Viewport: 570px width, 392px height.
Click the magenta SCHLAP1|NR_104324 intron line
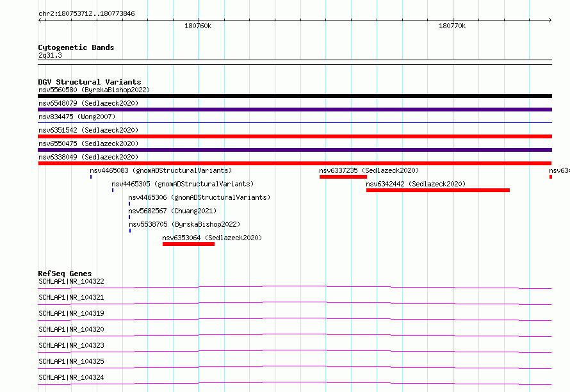tap(295, 383)
